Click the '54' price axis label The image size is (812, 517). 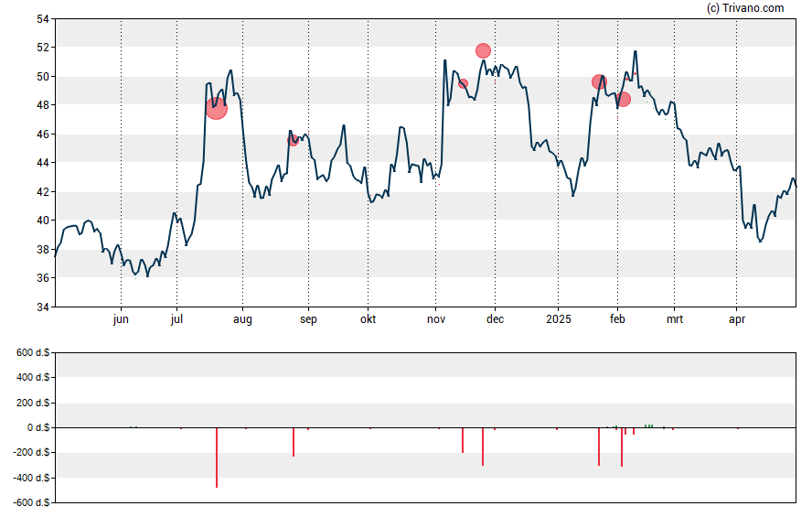43,19
